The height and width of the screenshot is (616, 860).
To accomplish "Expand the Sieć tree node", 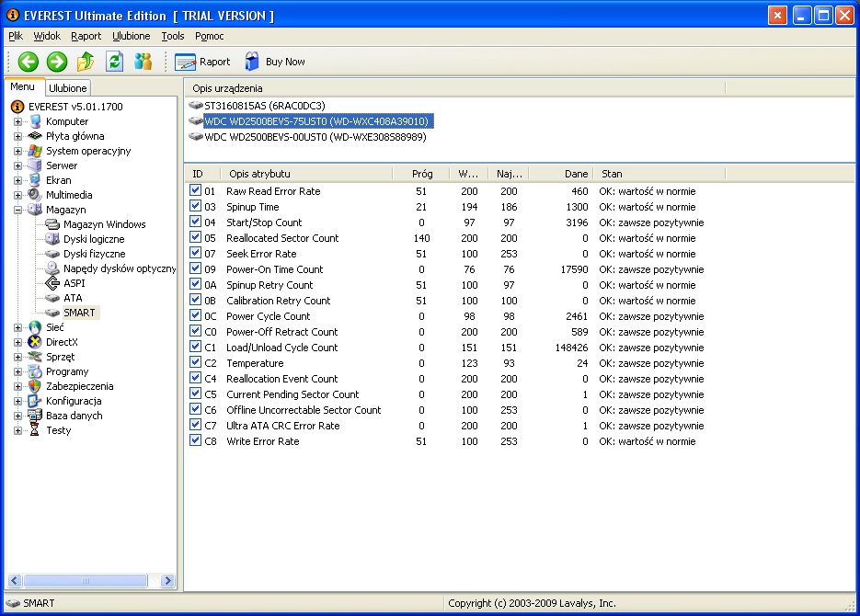I will tap(17, 327).
